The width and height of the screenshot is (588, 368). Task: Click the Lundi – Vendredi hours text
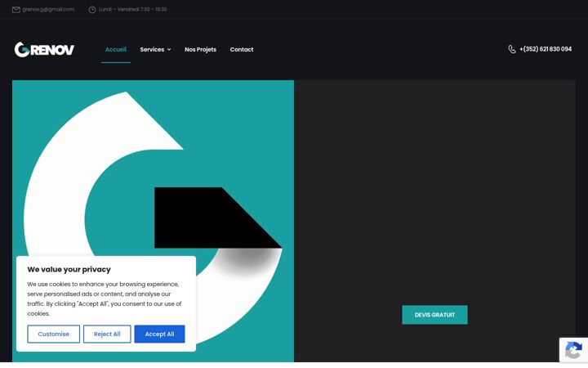tap(133, 9)
